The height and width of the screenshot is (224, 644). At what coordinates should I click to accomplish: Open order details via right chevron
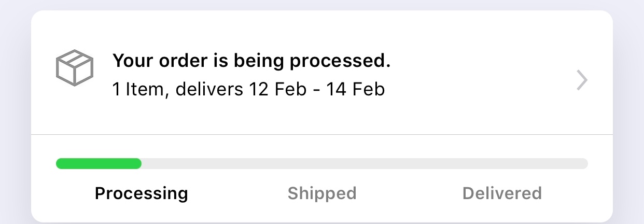582,81
